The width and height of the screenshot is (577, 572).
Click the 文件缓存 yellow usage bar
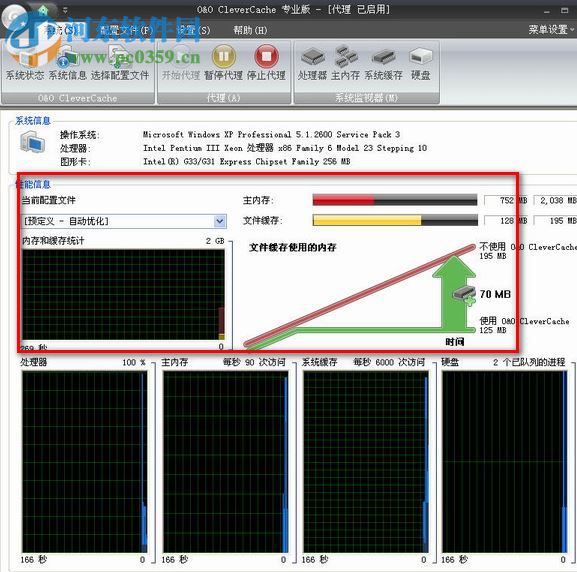click(x=395, y=220)
